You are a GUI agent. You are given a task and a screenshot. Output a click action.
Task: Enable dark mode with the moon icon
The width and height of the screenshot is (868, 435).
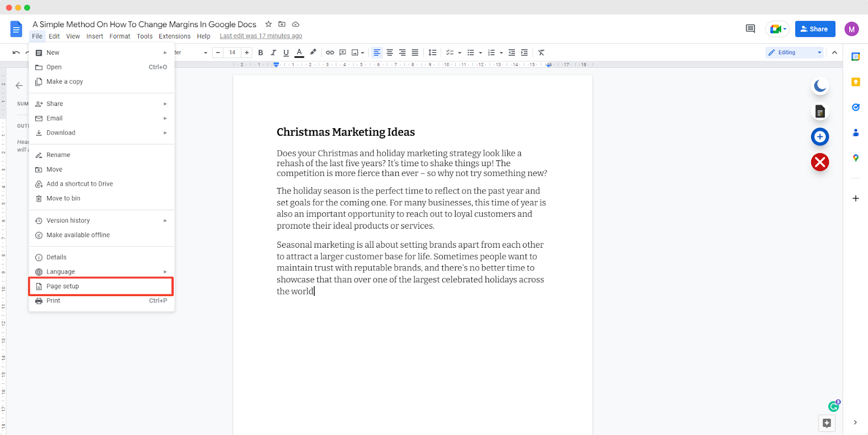[820, 86]
